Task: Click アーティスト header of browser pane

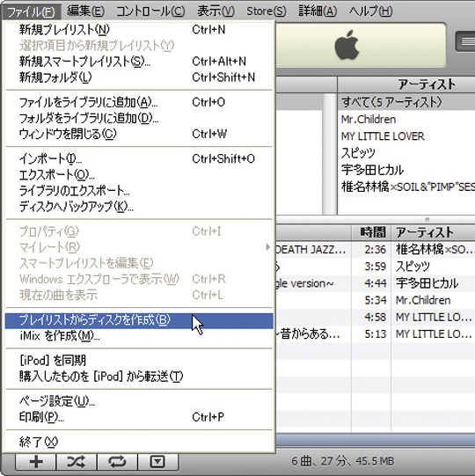Action: point(406,84)
